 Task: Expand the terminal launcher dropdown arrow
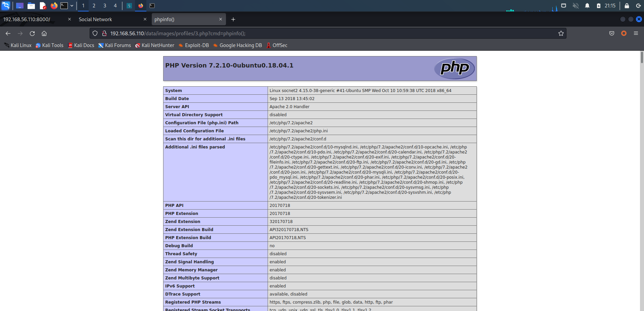click(72, 6)
